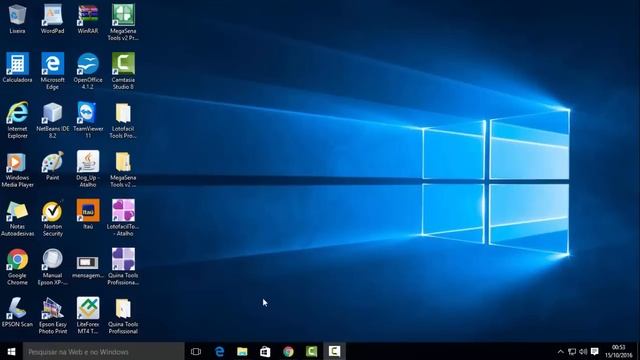Launch Camtasia Studio 8 desktop shortcut

point(123,64)
